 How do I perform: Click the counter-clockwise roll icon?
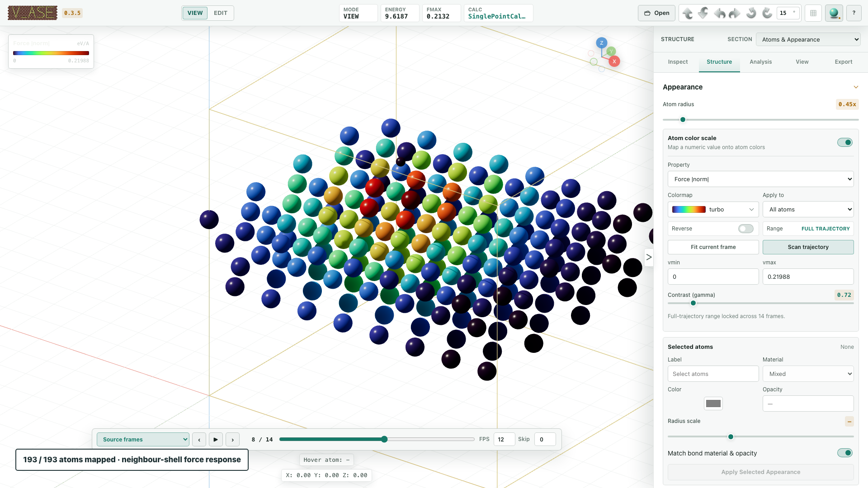click(751, 13)
